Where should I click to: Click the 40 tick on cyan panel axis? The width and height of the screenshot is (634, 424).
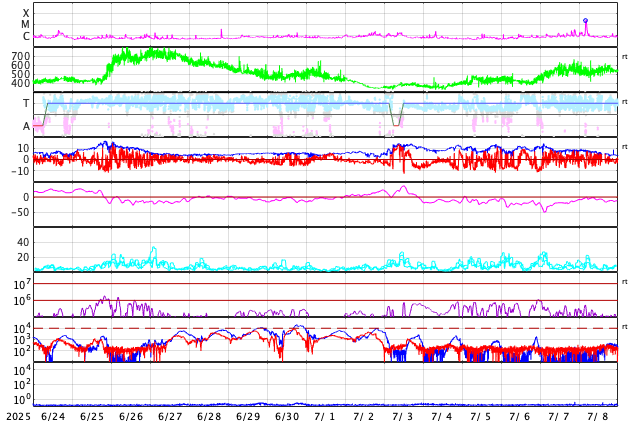[23, 242]
